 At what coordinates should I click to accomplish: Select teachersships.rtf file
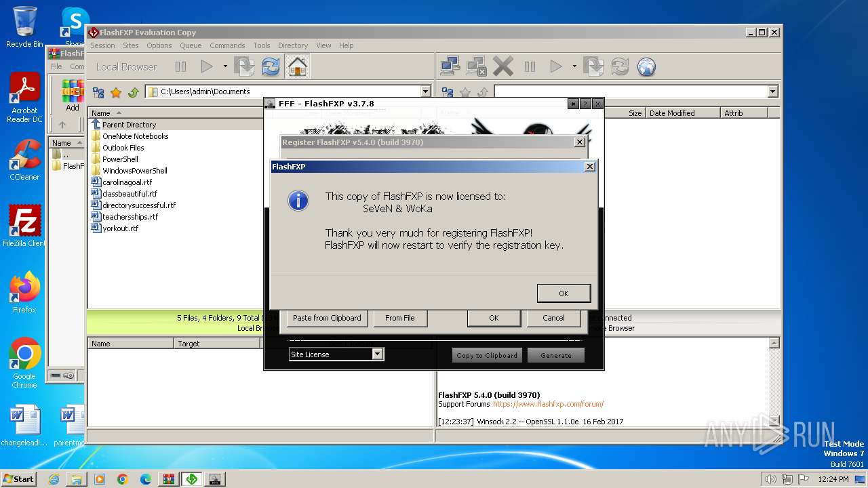(x=130, y=217)
